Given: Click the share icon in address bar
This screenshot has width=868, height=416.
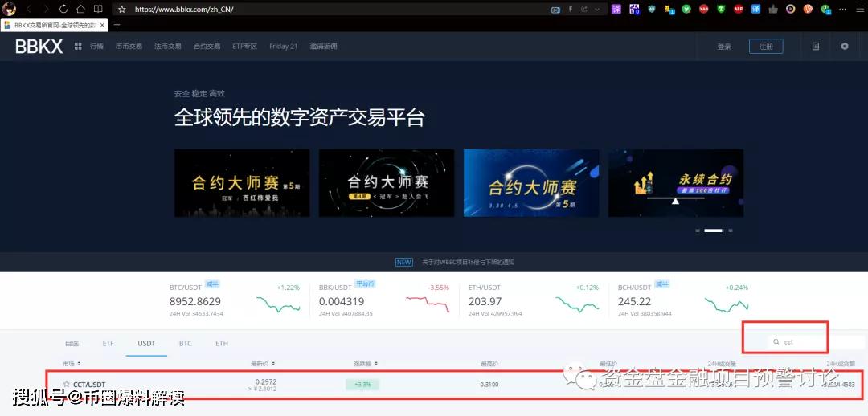Looking at the screenshot, I should point(584,10).
